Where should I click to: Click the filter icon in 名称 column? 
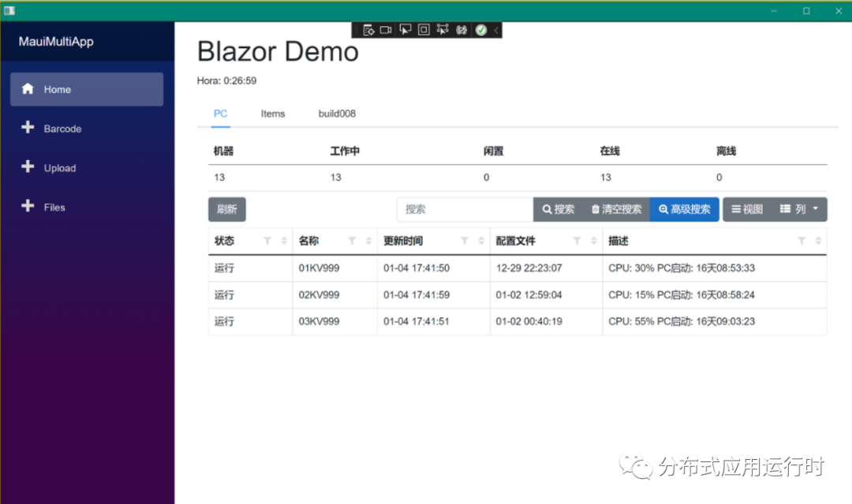(x=352, y=241)
